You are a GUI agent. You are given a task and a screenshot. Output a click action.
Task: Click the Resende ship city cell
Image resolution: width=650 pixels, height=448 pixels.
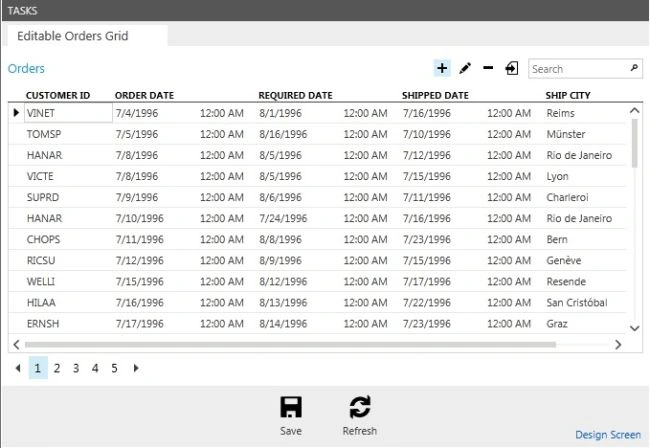(566, 281)
